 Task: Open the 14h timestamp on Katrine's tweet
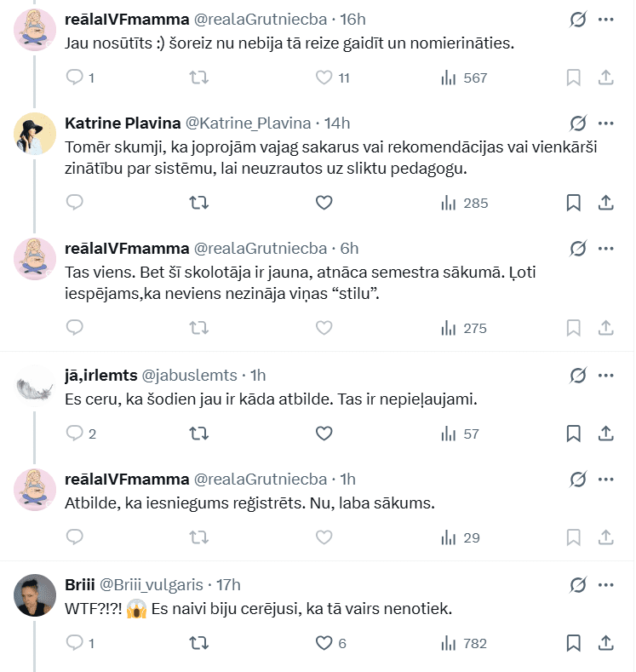[337, 123]
